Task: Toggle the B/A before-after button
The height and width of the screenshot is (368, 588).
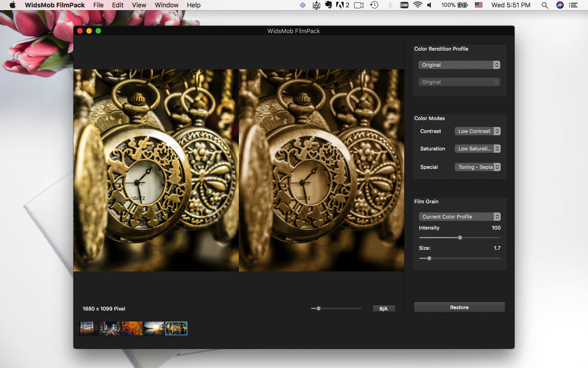Action: 384,309
